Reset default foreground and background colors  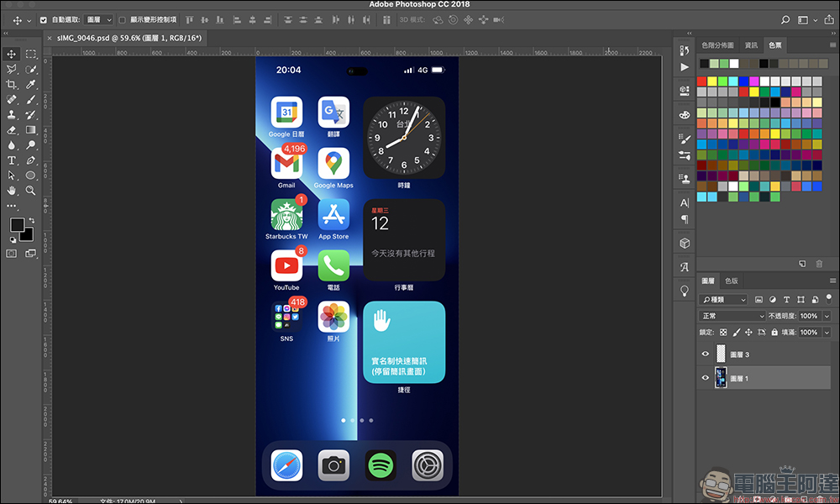[13, 240]
